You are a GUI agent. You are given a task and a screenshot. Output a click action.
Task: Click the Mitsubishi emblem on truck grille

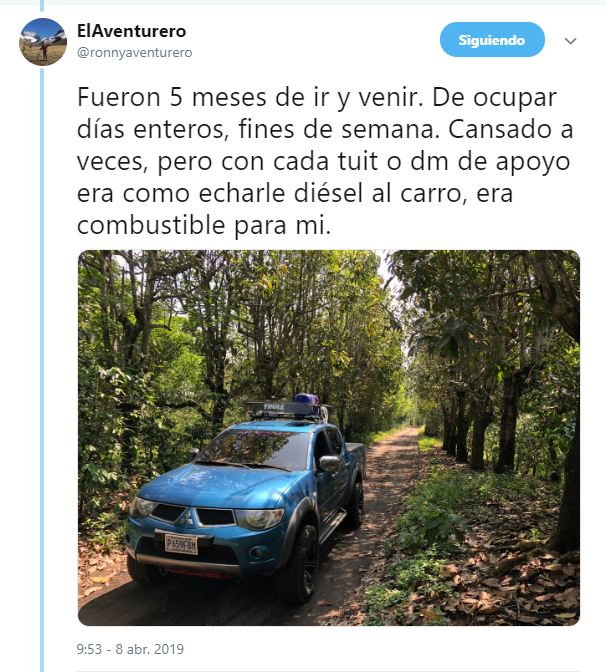pos(186,516)
